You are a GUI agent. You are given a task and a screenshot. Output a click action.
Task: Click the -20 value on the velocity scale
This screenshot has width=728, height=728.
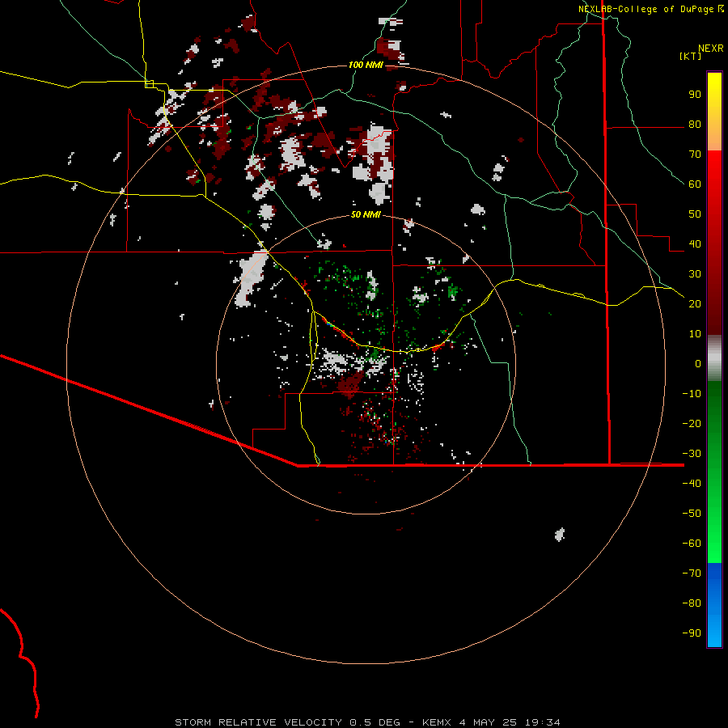coord(692,423)
